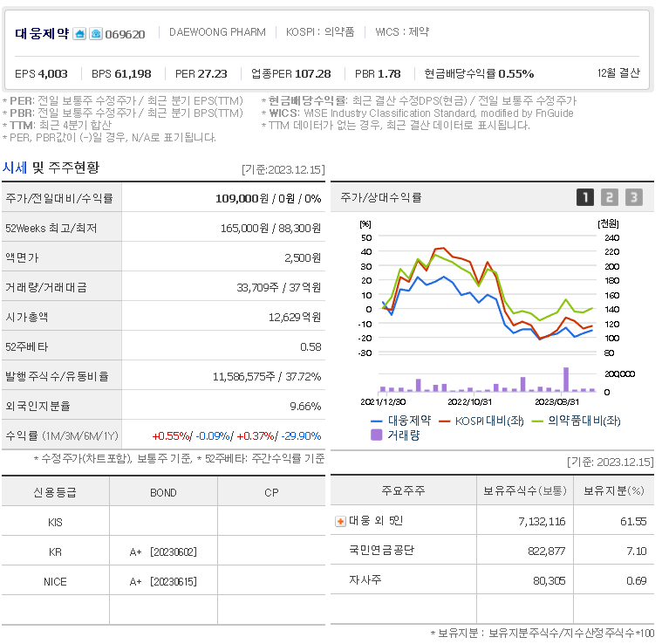662x644 pixels.
Task: Click the WICS : 제약 label
Action: pyautogui.click(x=402, y=32)
